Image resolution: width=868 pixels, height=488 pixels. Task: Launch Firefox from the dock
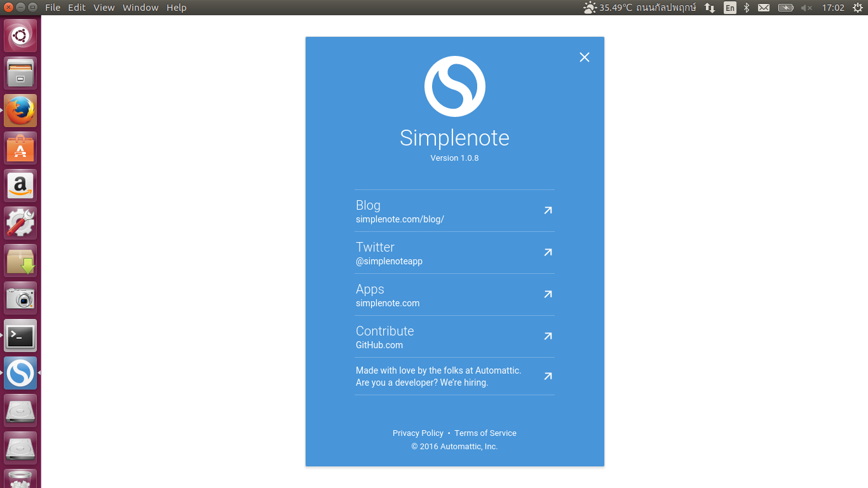(20, 111)
